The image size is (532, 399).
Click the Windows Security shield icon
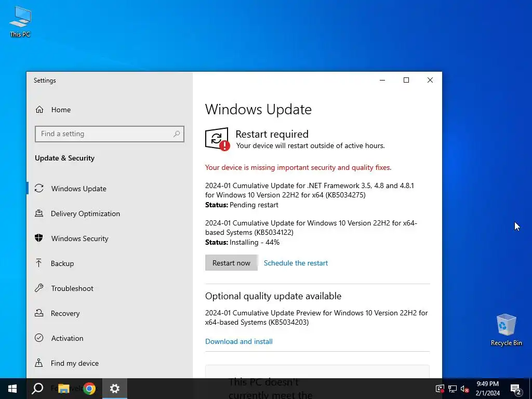tap(39, 238)
